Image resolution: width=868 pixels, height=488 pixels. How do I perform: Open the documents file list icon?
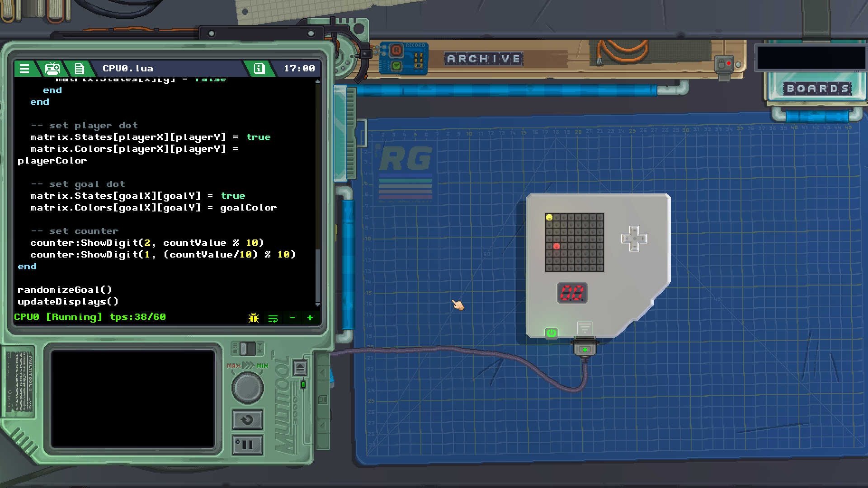pos(79,69)
